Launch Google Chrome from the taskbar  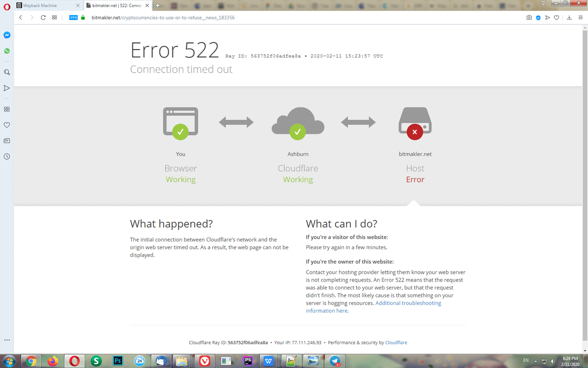point(31,361)
